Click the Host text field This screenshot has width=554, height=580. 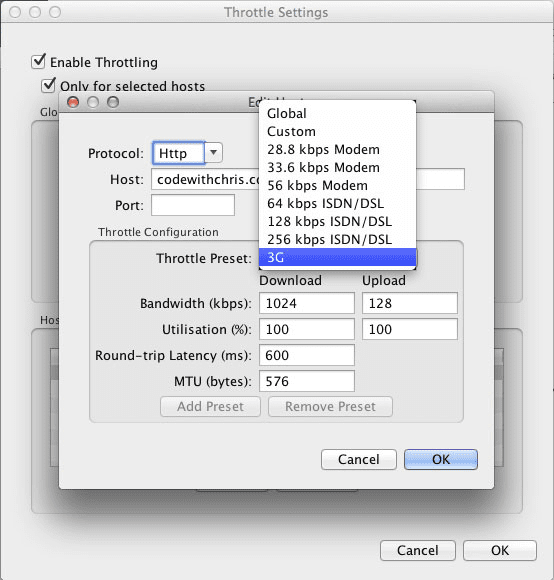(308, 179)
